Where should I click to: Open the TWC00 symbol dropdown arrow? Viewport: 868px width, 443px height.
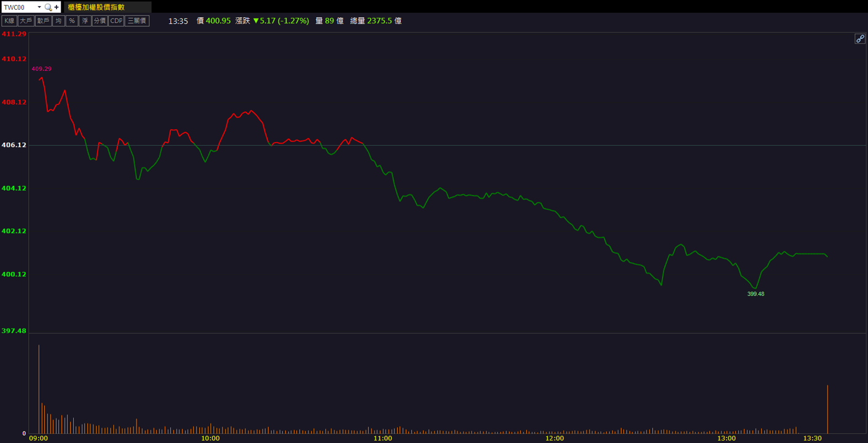[39, 7]
